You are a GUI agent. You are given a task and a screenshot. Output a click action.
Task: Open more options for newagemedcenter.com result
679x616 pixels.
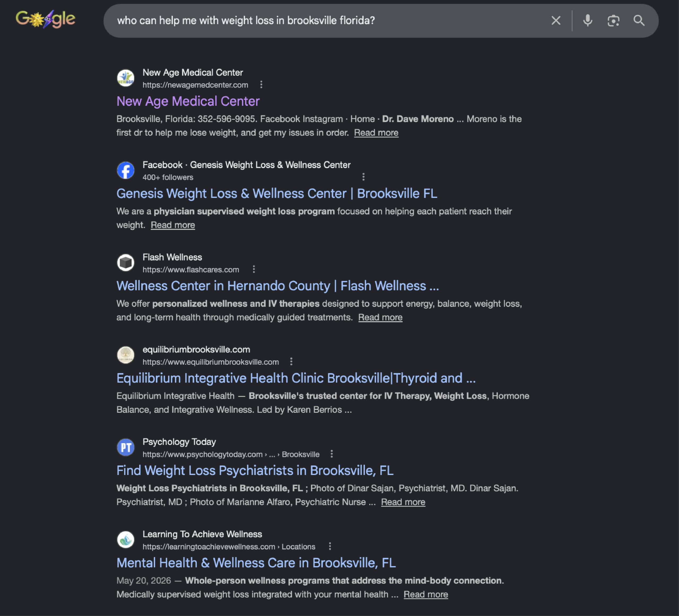click(x=261, y=85)
